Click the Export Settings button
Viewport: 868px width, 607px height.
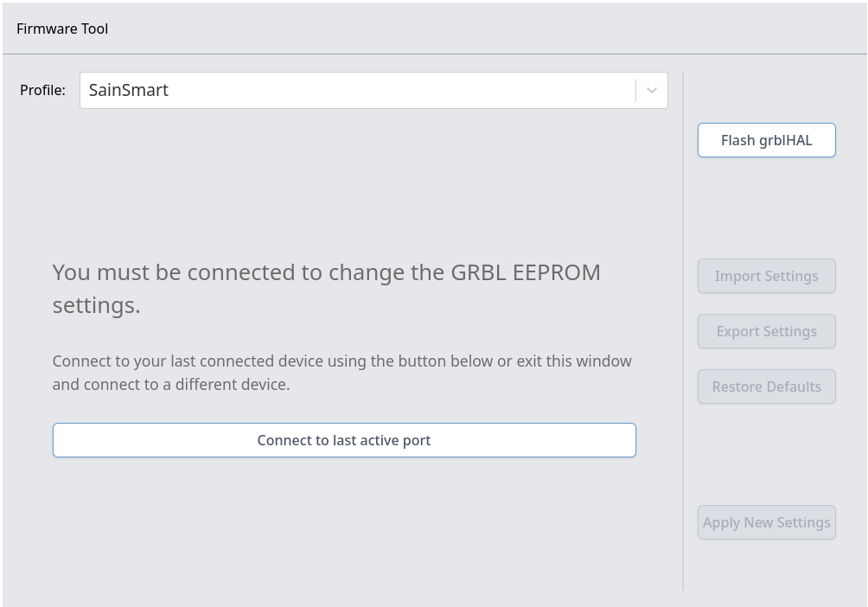(767, 331)
